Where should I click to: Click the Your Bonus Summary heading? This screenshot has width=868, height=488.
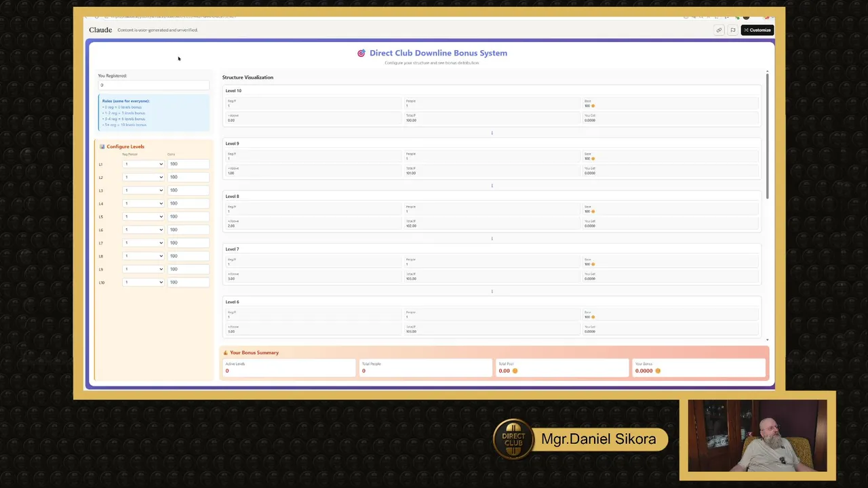(x=254, y=352)
